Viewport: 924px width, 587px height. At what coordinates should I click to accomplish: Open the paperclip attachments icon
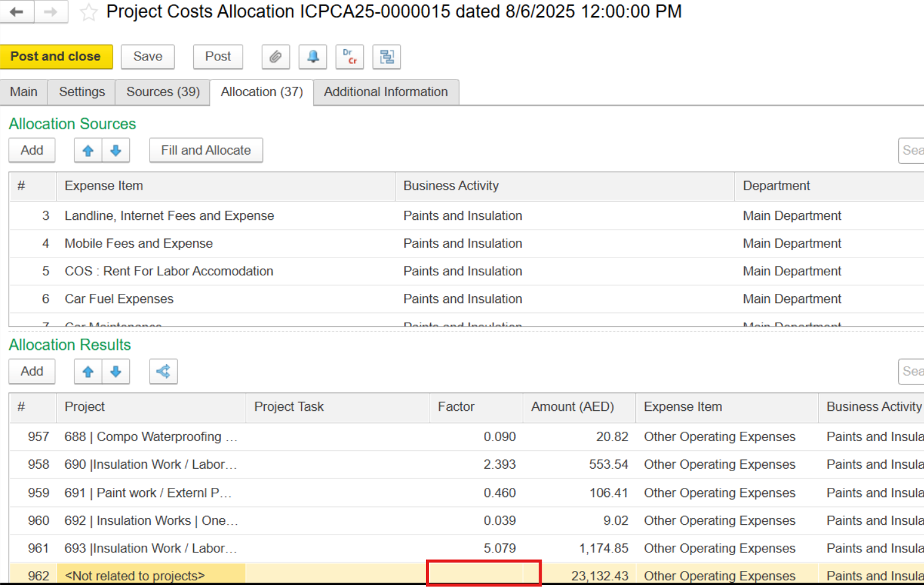pos(276,57)
